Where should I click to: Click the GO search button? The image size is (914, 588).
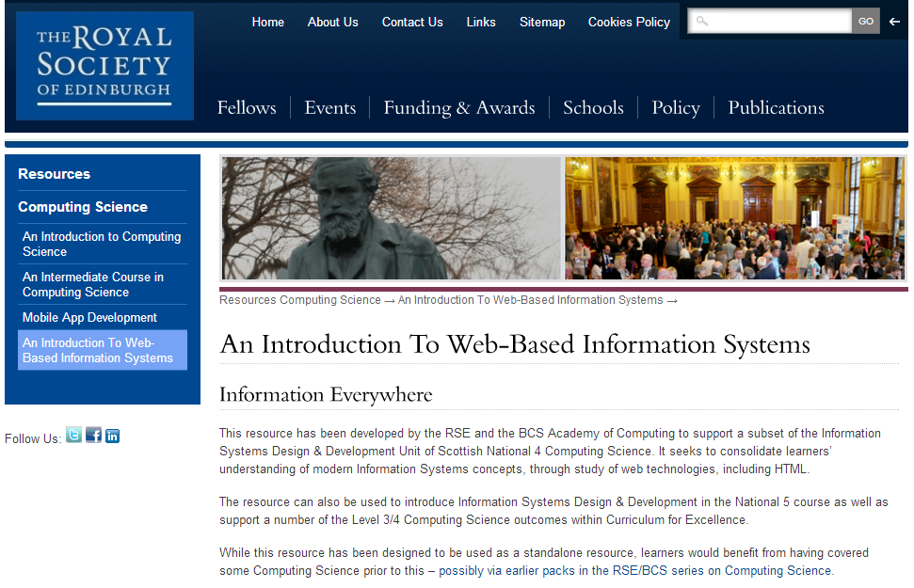[866, 21]
